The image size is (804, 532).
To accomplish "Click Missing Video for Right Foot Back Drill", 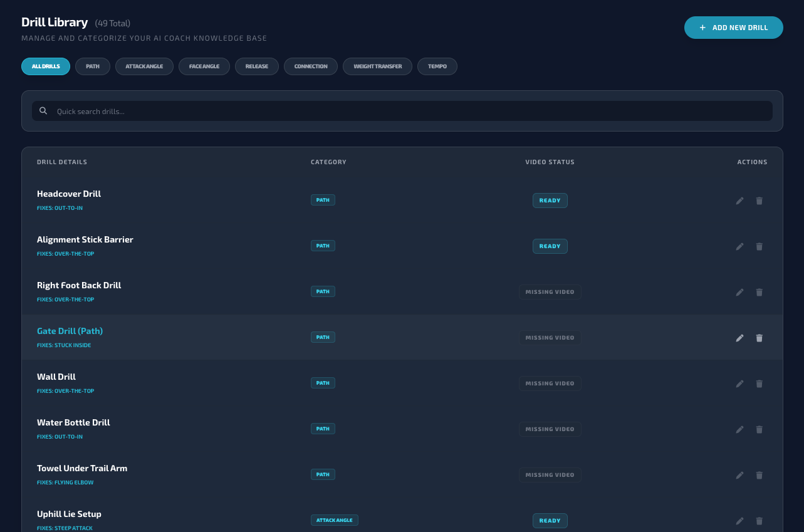I will [550, 292].
